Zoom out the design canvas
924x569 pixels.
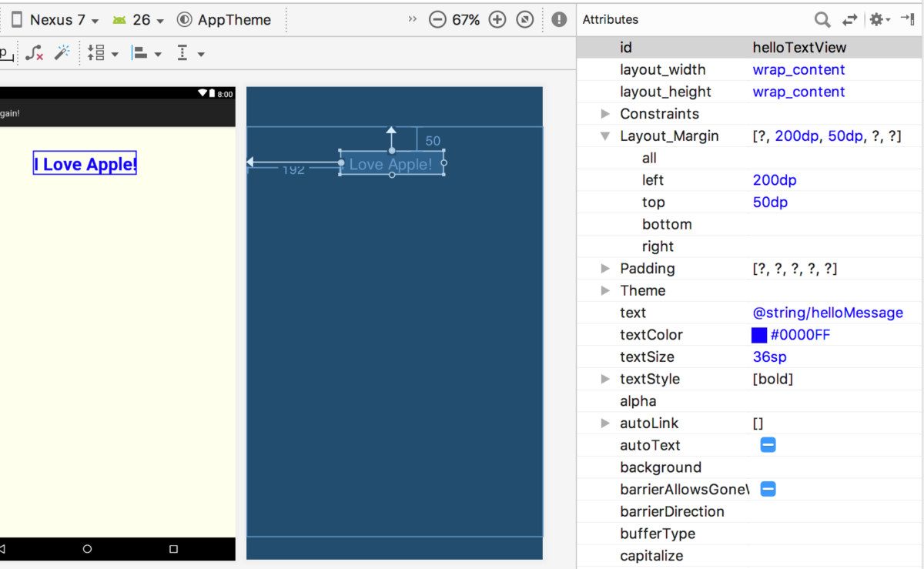pyautogui.click(x=437, y=20)
